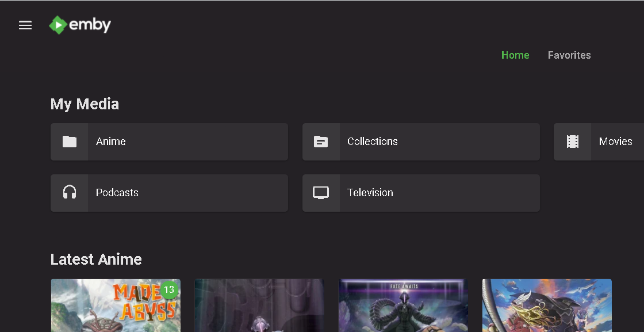Image resolution: width=644 pixels, height=332 pixels.
Task: Select the Home tab
Action: [515, 55]
